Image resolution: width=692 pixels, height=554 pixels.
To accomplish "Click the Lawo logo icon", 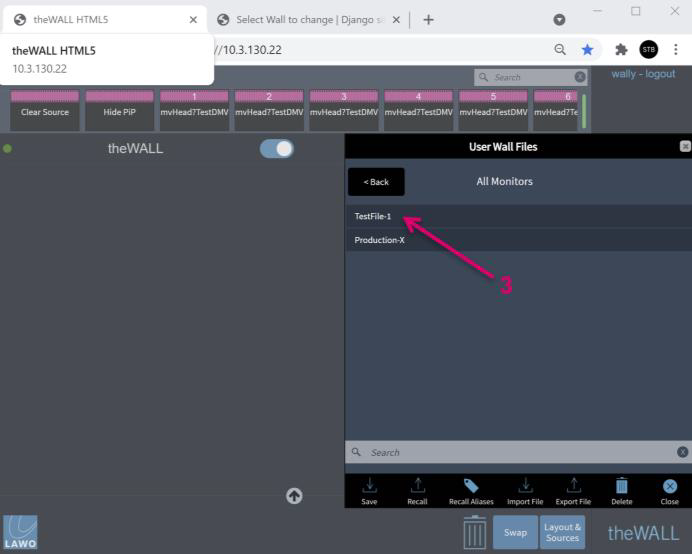I will click(20, 532).
